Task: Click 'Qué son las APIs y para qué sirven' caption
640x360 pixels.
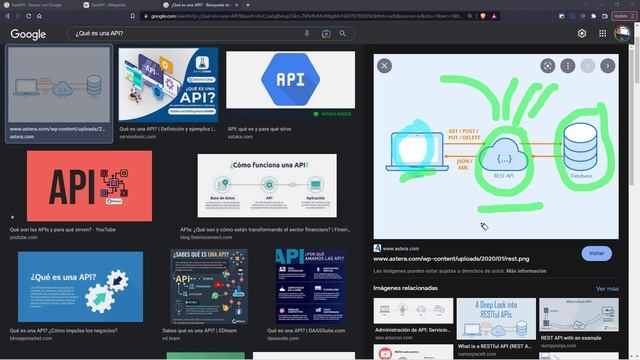Action: point(62,230)
